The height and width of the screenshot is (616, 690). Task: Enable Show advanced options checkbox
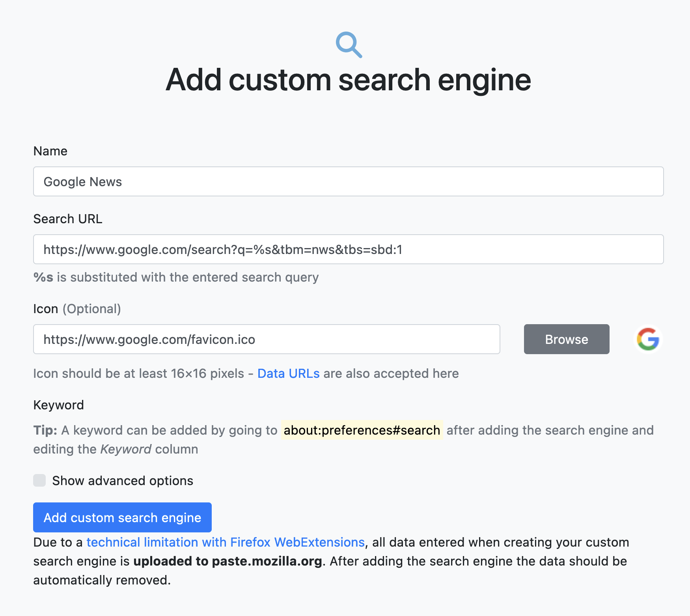(39, 480)
